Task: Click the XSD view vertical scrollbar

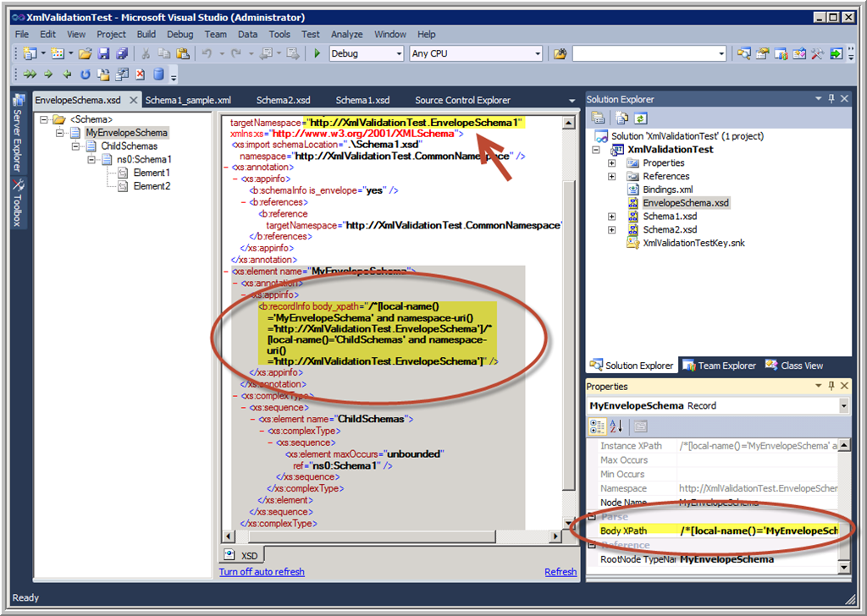Action: click(568, 338)
